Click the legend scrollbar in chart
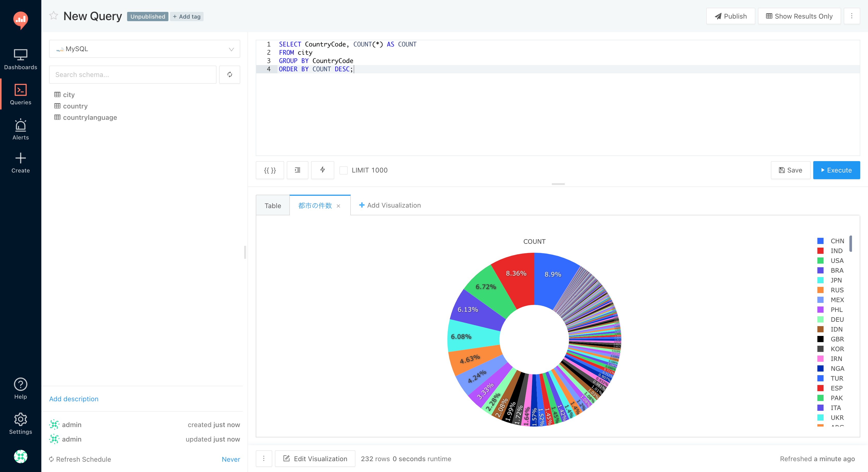 click(851, 244)
